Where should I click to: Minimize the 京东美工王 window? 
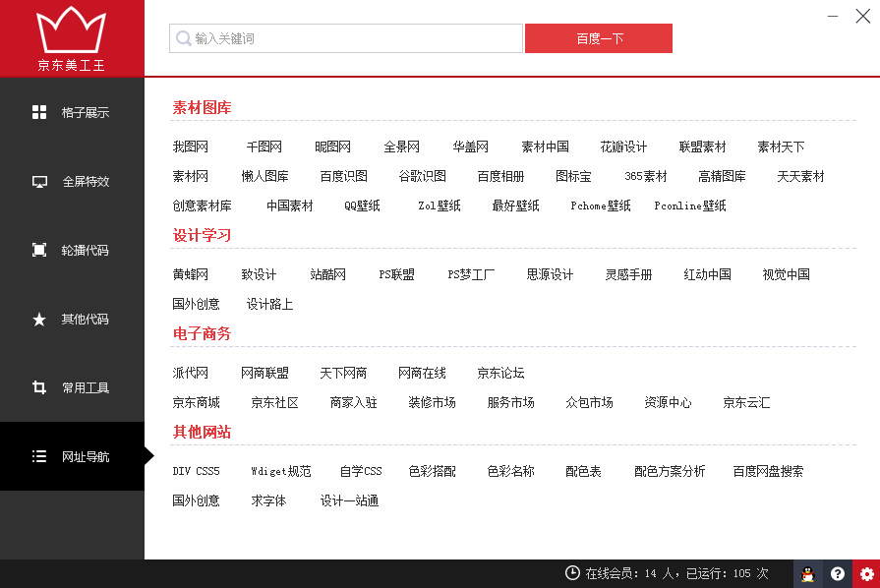click(833, 16)
